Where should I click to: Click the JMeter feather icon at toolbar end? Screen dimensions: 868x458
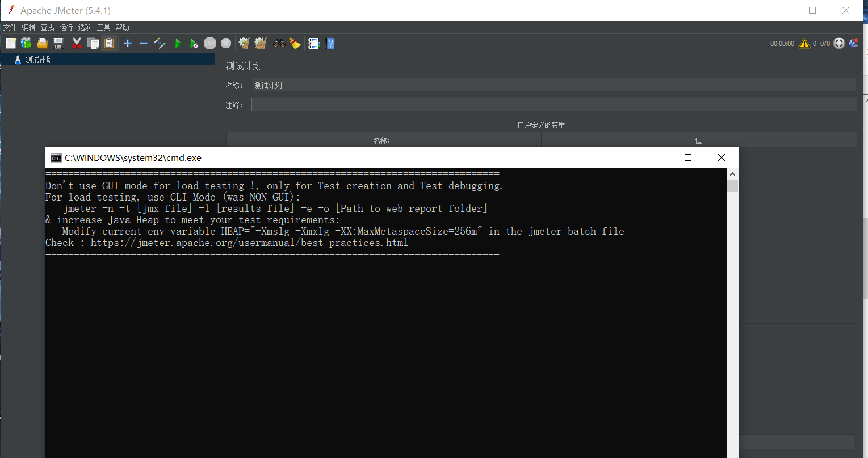(854, 43)
